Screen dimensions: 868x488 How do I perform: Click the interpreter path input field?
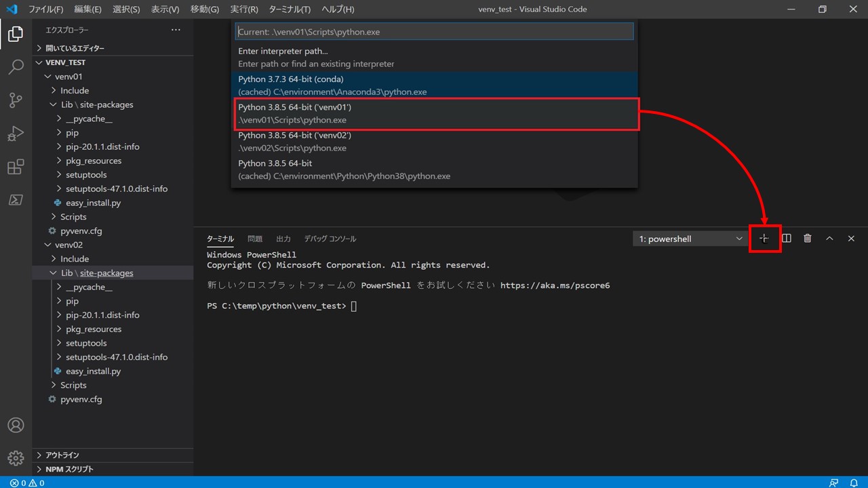tap(434, 31)
